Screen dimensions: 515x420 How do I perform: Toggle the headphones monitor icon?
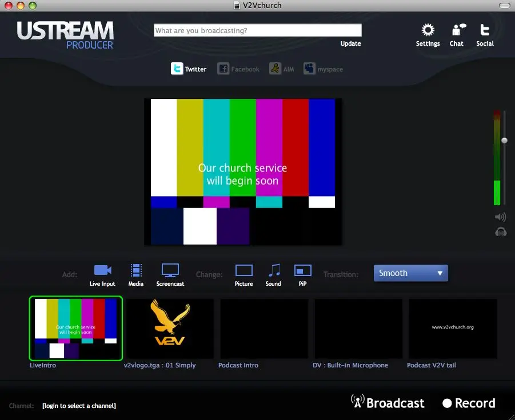pyautogui.click(x=501, y=232)
